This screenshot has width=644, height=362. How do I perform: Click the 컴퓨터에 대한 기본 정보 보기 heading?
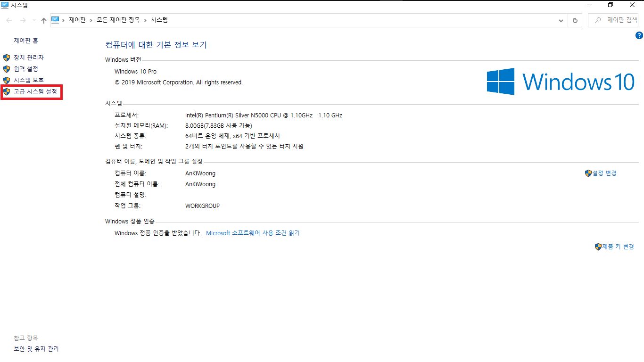coord(156,45)
